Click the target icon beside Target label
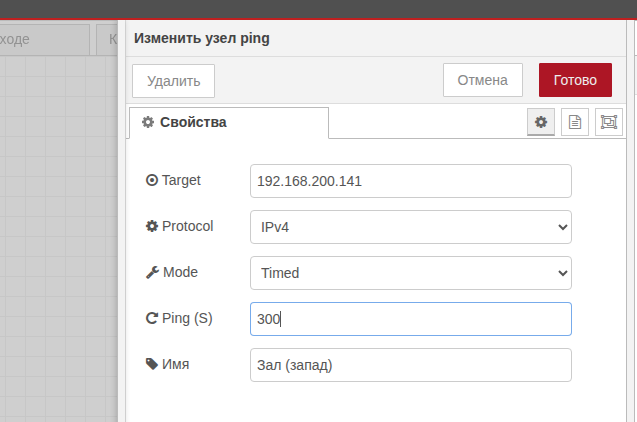The image size is (637, 422). [x=152, y=181]
